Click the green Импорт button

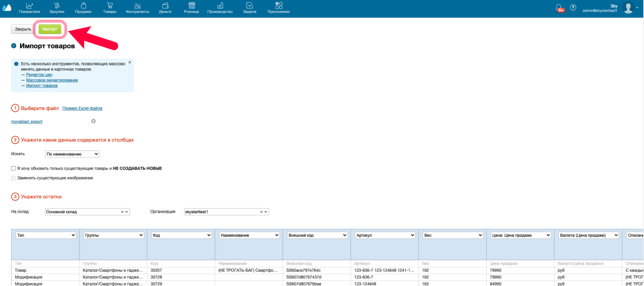pos(50,29)
